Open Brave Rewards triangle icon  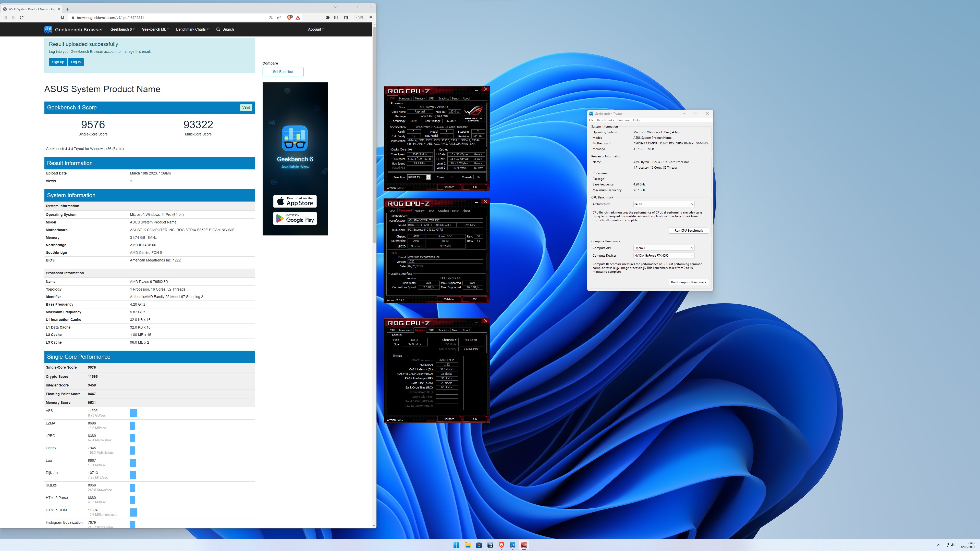[298, 18]
